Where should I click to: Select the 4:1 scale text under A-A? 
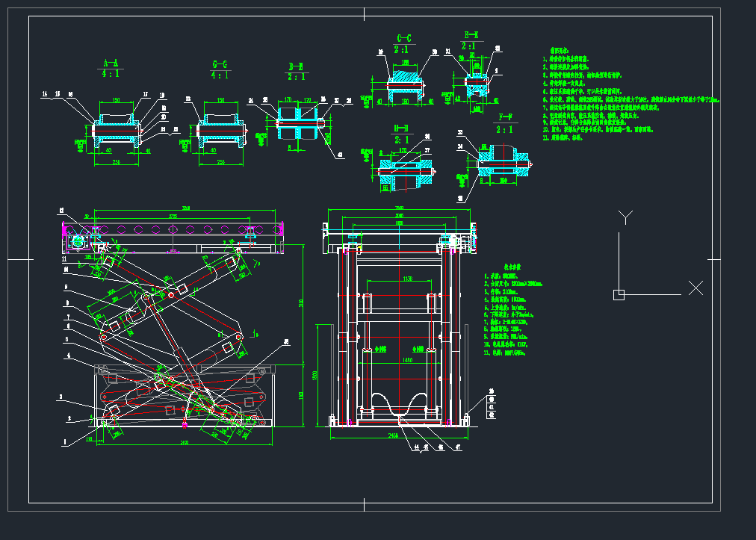click(111, 74)
